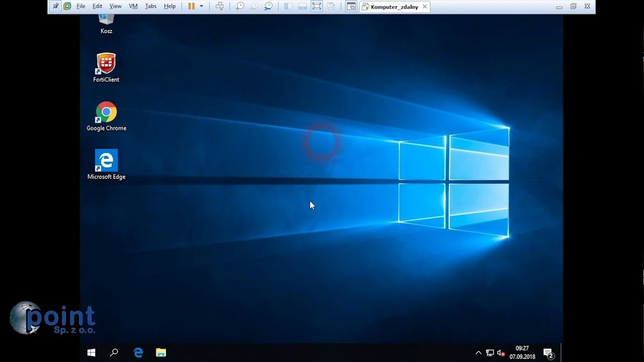Click the VMware Workstation logo icon

pos(67,7)
